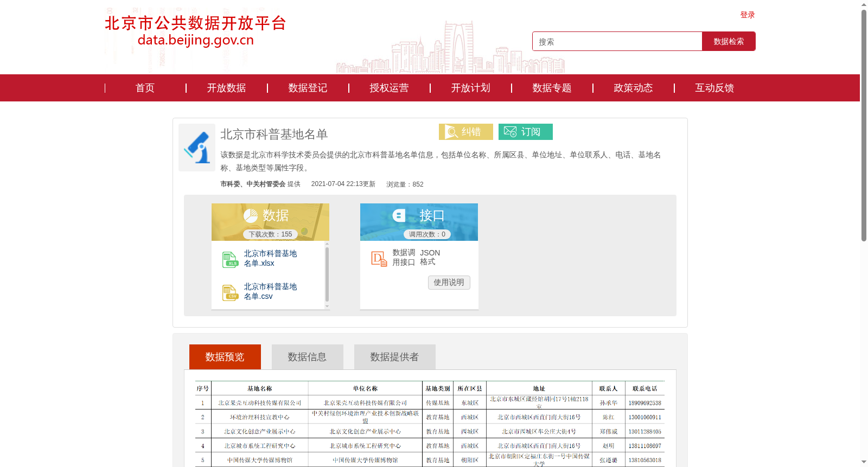Click the 下载次数：155 badge
Viewport: 868px width, 467px height.
(x=270, y=234)
